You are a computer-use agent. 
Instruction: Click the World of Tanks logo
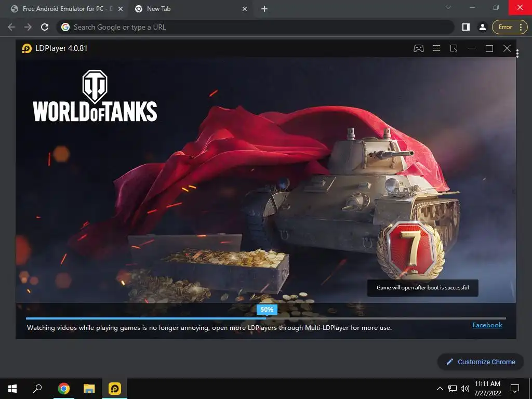tap(95, 96)
